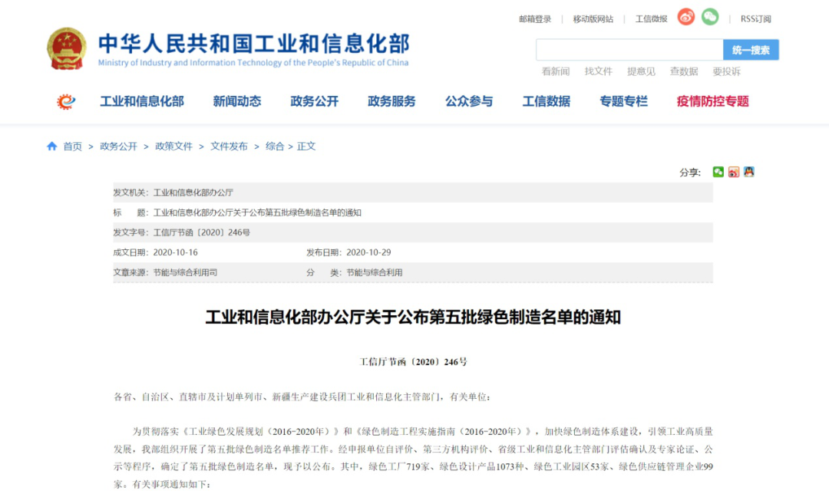Click the home icon in breadcrumb
Viewport: 829px width, 504px height.
point(52,146)
